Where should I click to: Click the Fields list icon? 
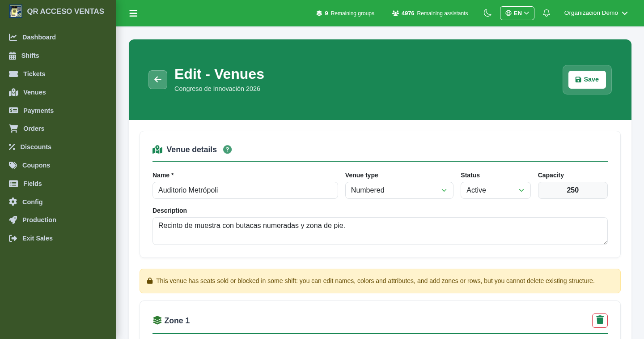(13, 184)
